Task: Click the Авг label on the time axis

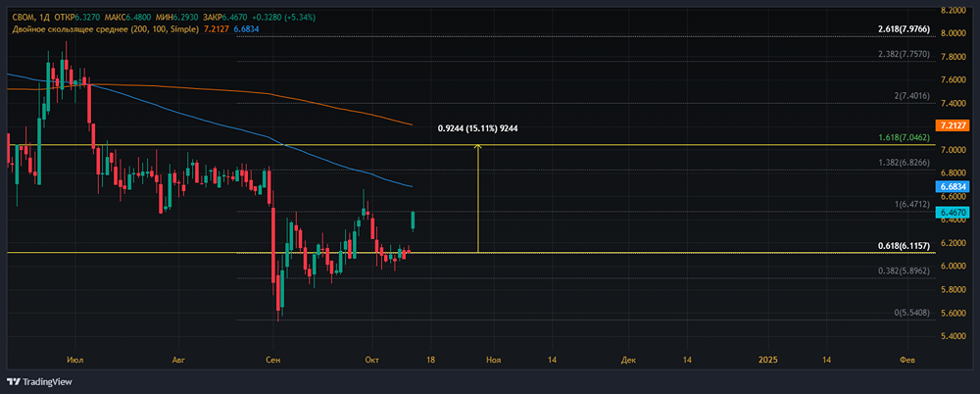Action: pos(178,361)
